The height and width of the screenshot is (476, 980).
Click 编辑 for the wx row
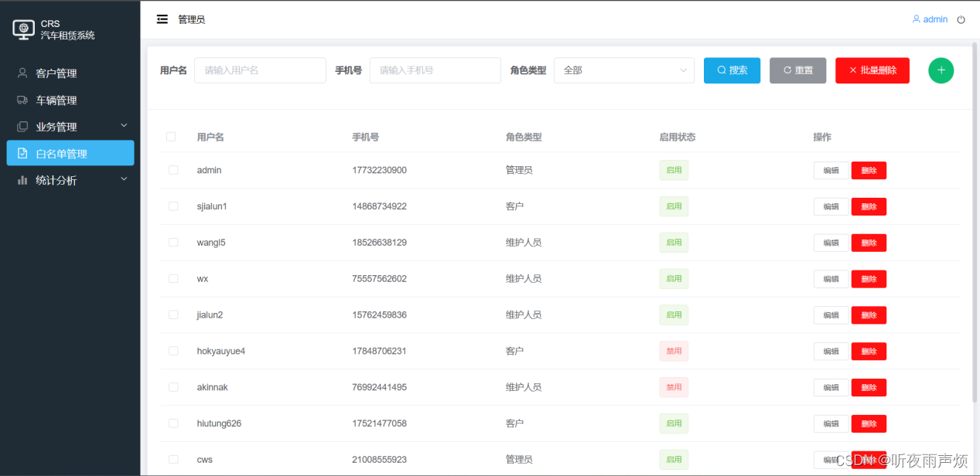click(x=831, y=279)
